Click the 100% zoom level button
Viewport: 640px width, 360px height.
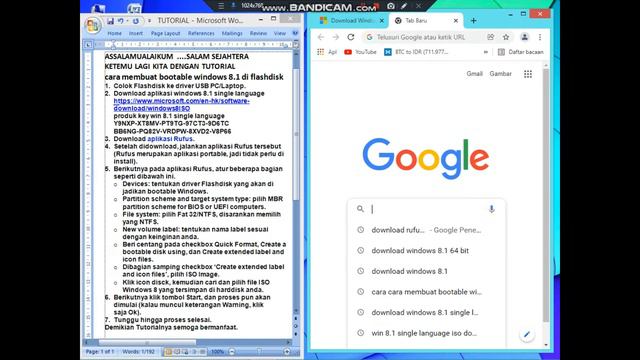coord(218,351)
